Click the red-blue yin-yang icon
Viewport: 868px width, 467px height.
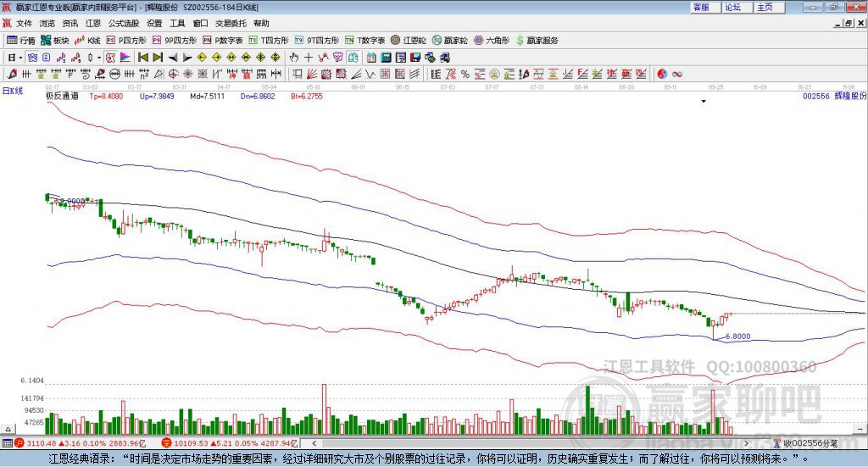pos(662,74)
